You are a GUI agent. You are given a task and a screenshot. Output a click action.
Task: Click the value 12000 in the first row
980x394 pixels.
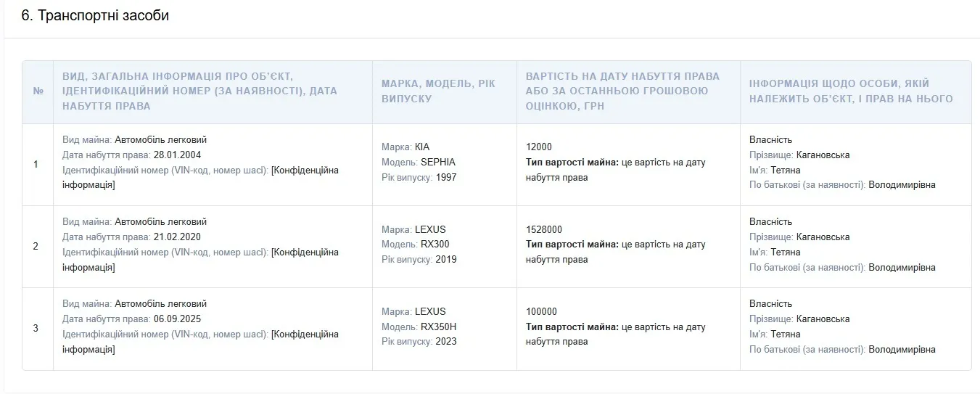(539, 147)
